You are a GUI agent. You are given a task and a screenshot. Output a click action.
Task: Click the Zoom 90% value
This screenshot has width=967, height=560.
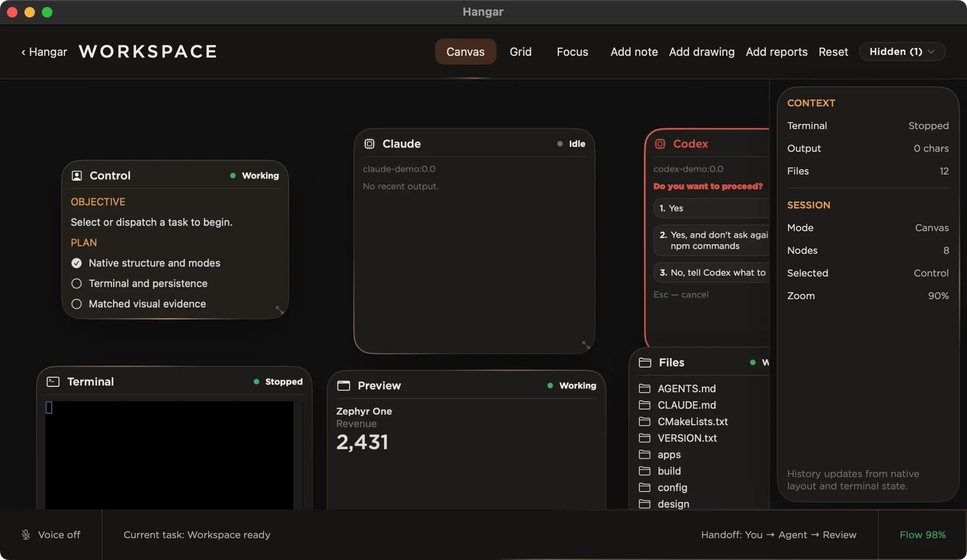[938, 296]
